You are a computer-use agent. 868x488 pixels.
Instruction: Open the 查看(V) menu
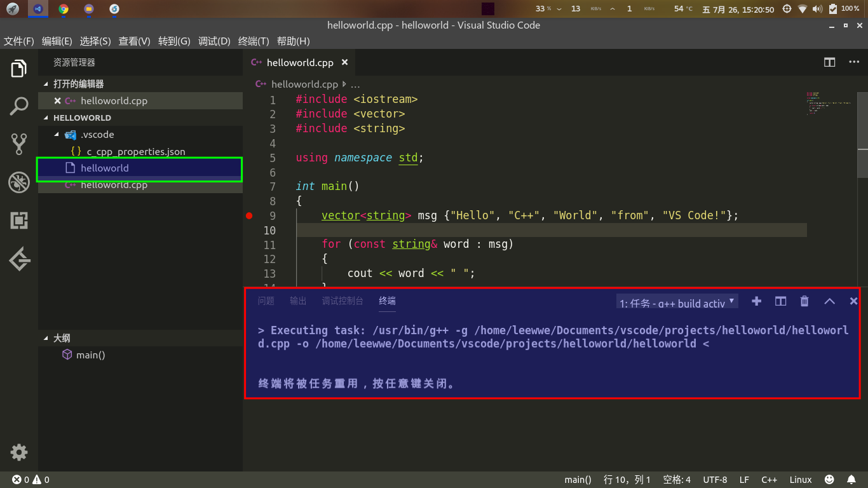coord(134,41)
